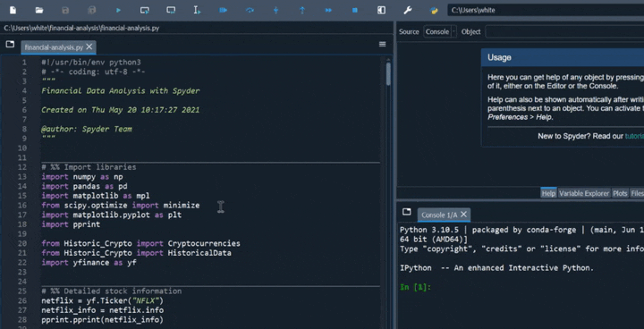
Task: Save the current file
Action: [65, 10]
